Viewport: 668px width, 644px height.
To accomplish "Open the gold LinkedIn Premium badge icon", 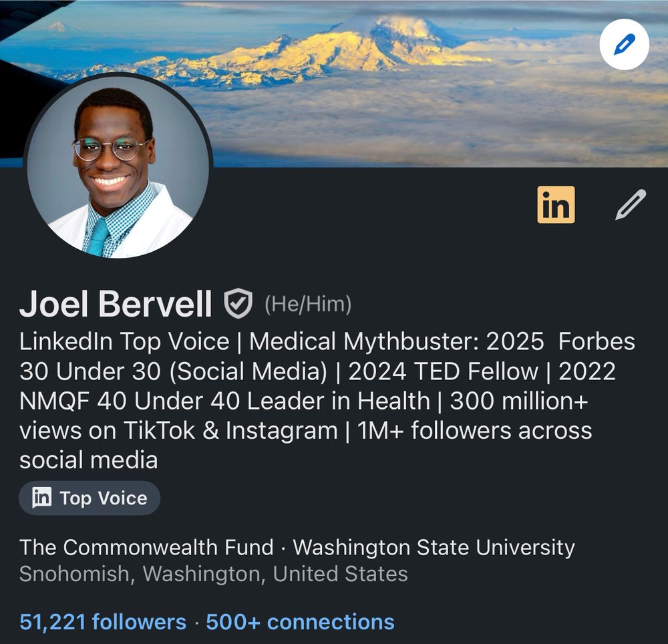I will [x=556, y=204].
